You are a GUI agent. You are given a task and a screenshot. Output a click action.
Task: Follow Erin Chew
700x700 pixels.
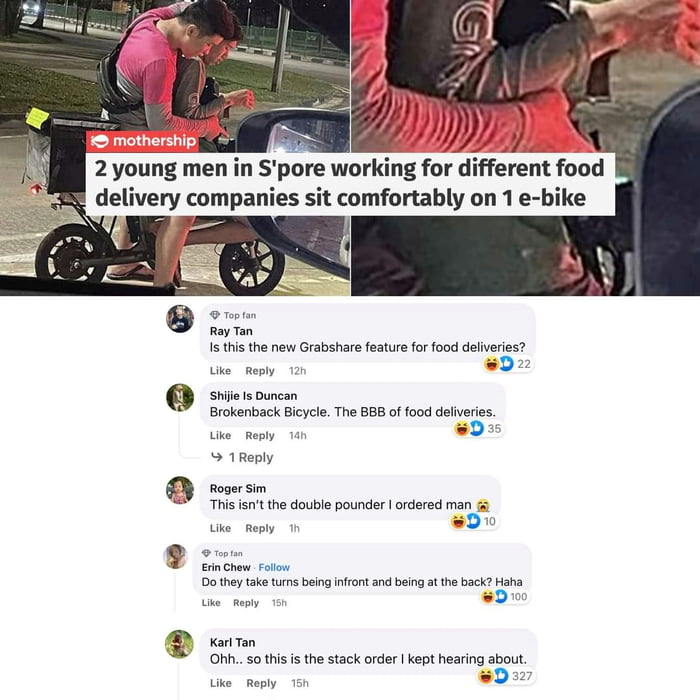274,567
